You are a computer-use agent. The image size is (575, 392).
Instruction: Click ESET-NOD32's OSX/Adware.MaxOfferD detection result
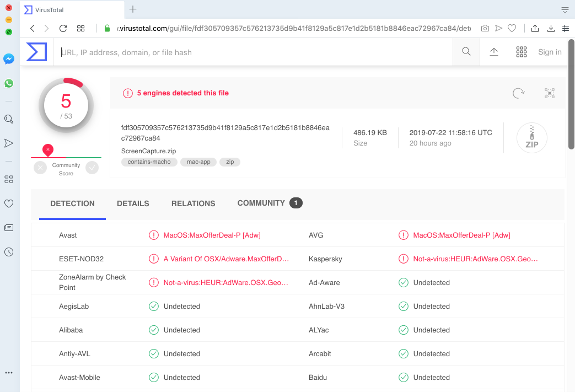click(226, 259)
